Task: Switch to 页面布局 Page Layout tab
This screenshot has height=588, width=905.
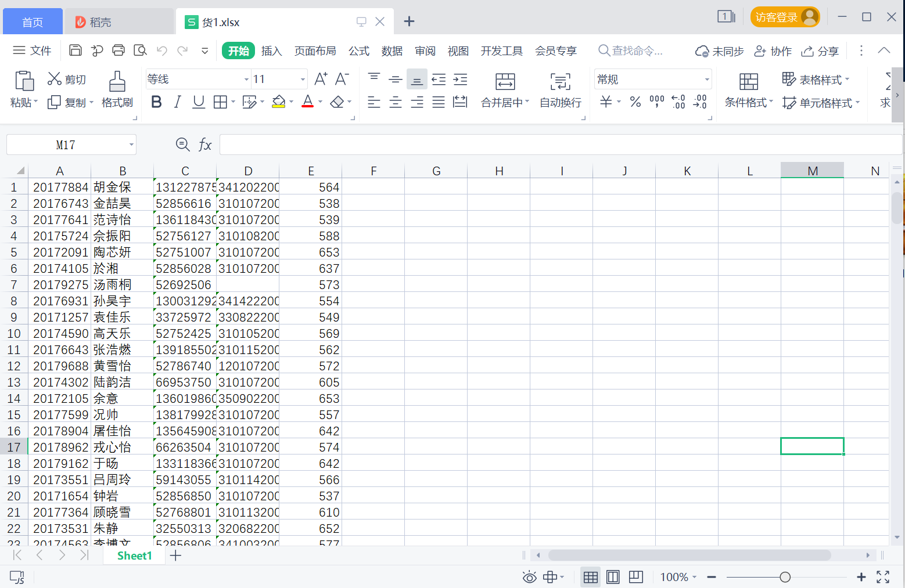Action: 315,51
